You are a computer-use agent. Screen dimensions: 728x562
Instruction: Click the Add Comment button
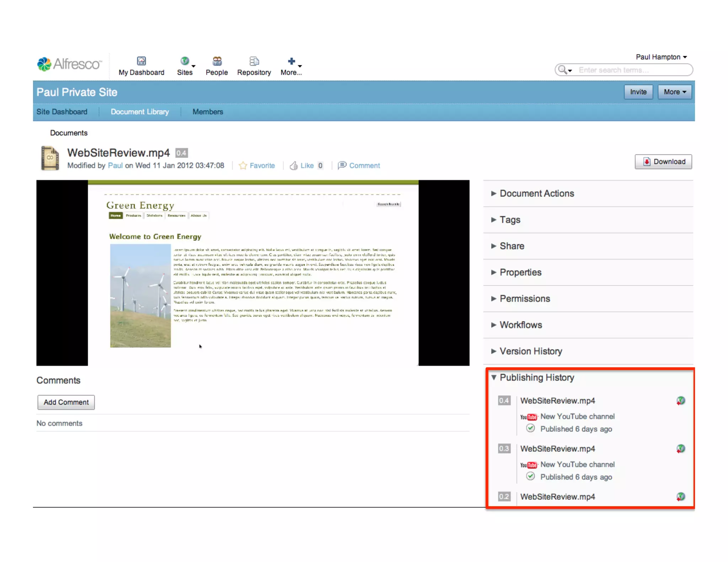66,402
